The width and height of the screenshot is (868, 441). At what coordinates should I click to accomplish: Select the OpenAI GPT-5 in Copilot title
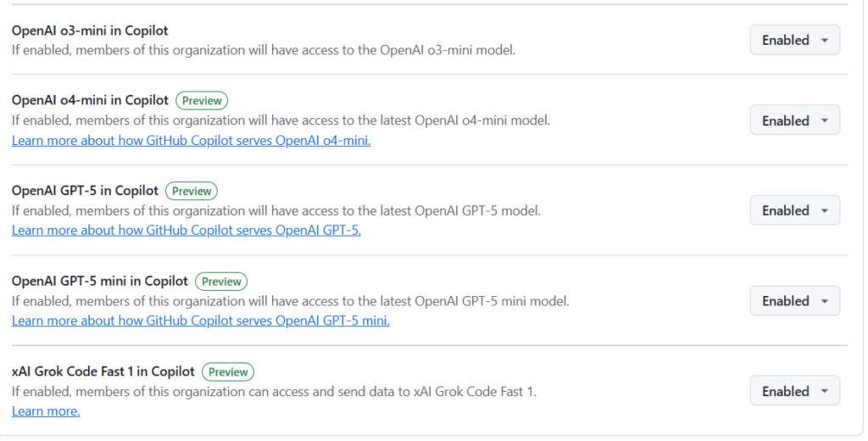[85, 191]
